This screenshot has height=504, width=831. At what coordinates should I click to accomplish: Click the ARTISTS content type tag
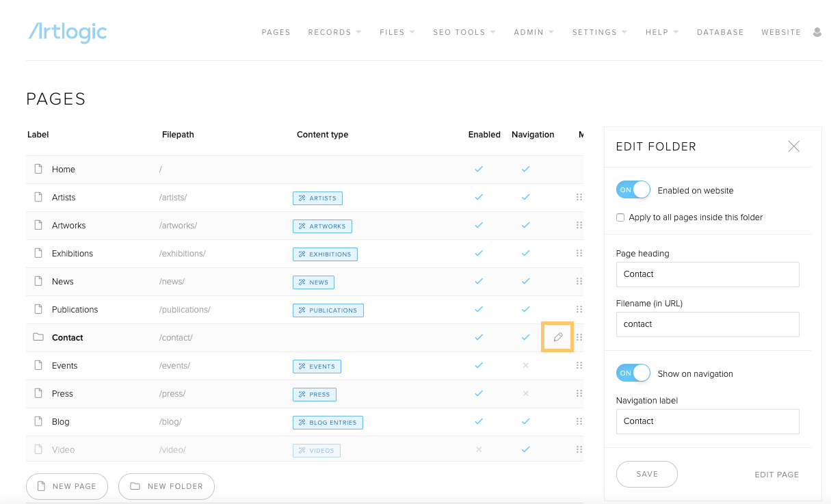[317, 198]
